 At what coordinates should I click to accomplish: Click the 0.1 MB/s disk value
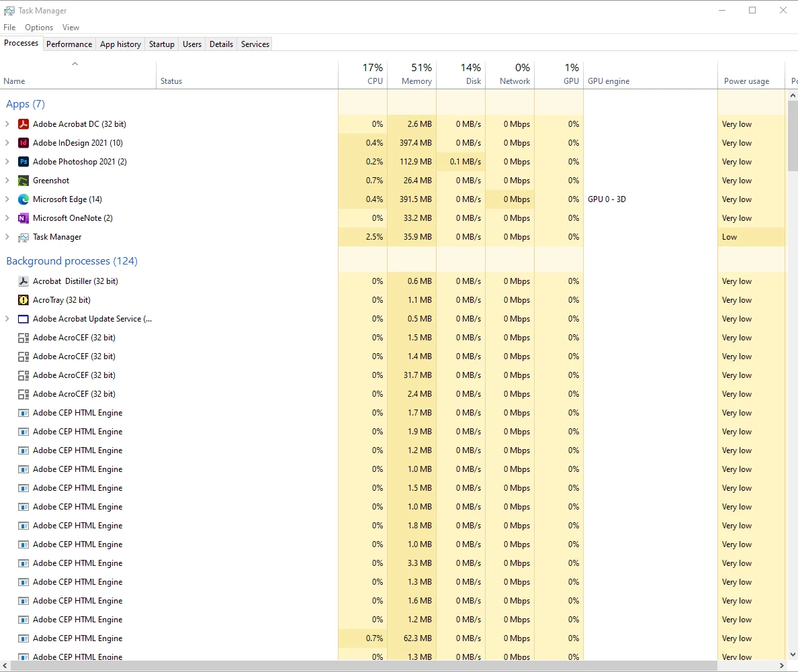tap(465, 162)
